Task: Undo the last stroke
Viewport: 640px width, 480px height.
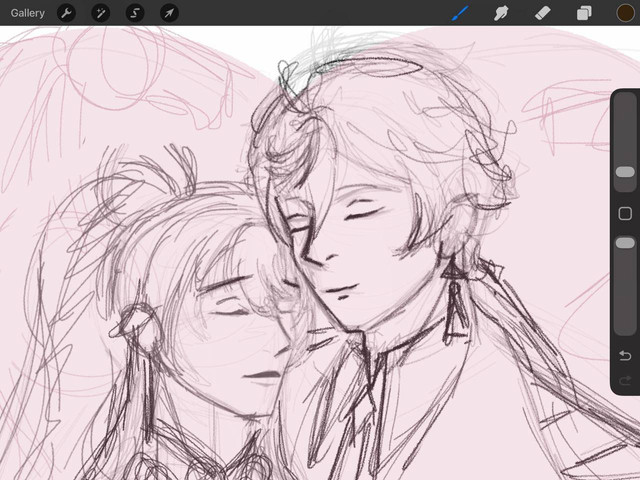Action: [x=625, y=356]
